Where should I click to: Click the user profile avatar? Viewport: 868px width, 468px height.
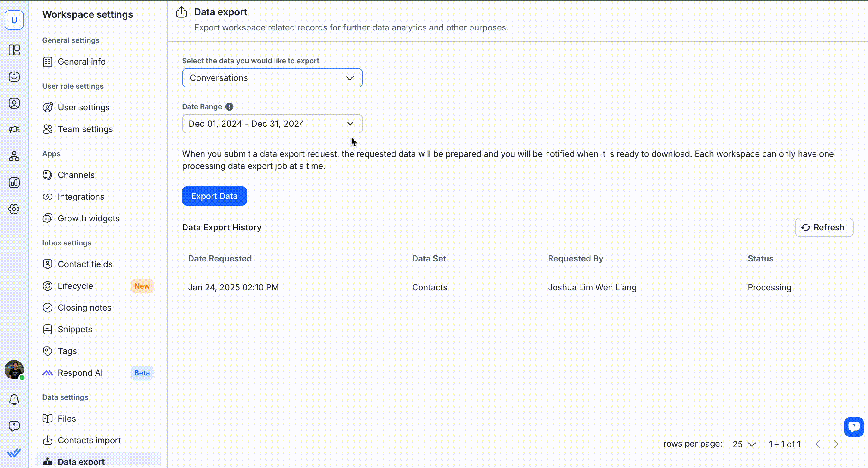pos(14,369)
